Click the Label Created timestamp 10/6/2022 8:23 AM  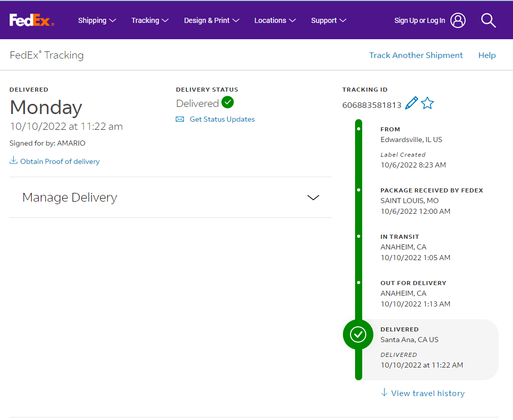click(413, 165)
